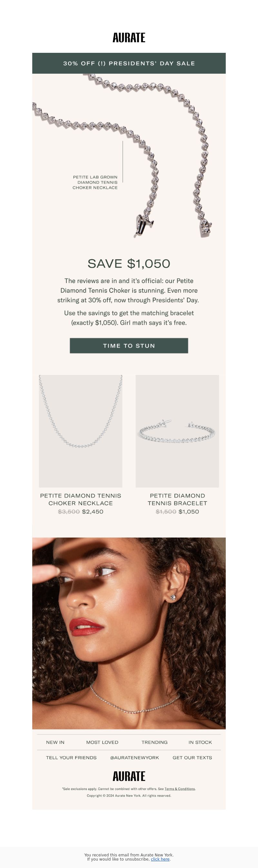This screenshot has width=258, height=868.
Task: Select the Petite Lab Grown Diamond caption
Action: (x=95, y=182)
